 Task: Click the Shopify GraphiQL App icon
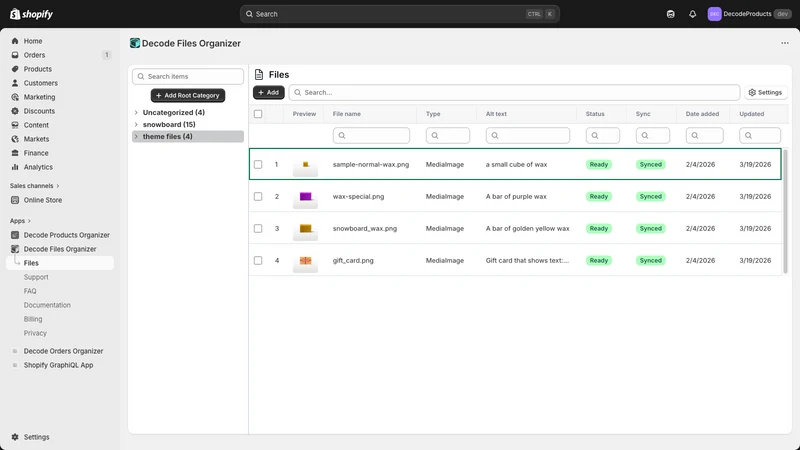(15, 365)
